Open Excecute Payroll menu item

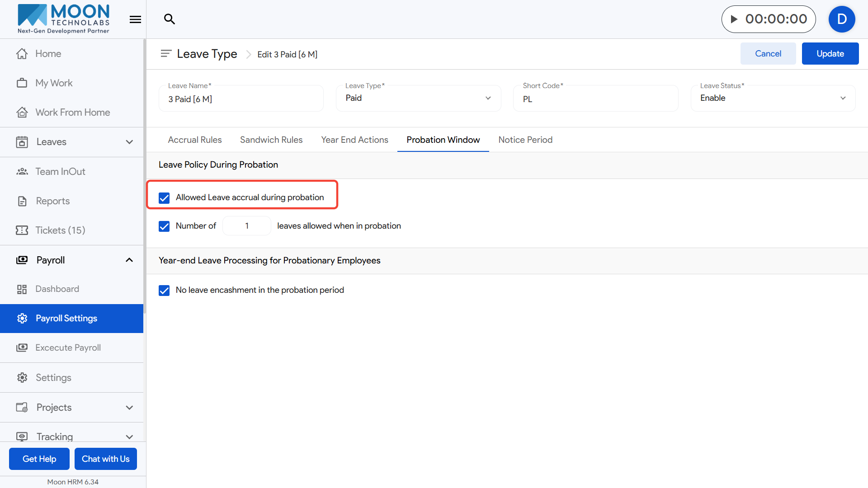click(x=68, y=348)
